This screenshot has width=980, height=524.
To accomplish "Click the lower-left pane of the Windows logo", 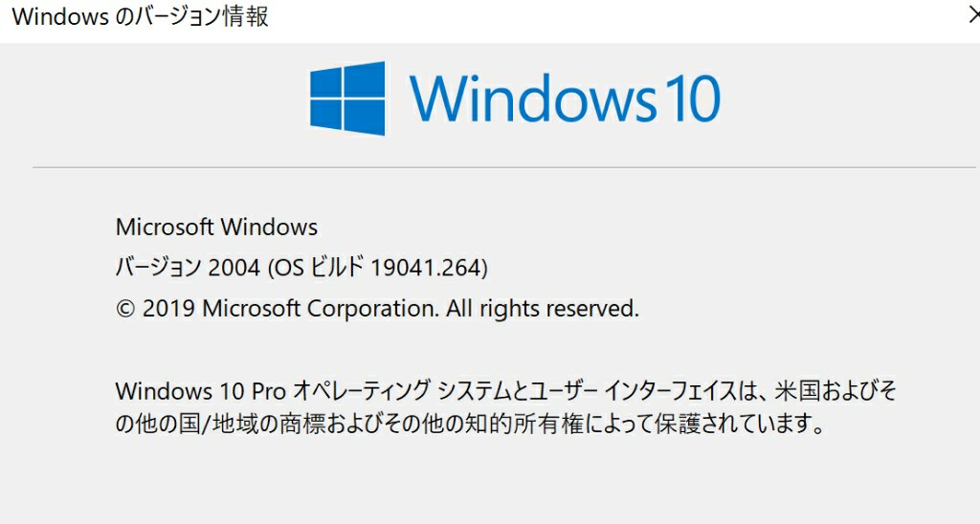I will click(x=325, y=115).
